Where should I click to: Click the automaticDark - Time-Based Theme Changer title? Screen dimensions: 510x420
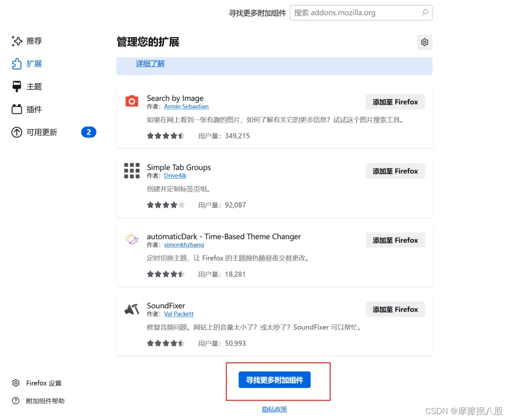pos(224,236)
